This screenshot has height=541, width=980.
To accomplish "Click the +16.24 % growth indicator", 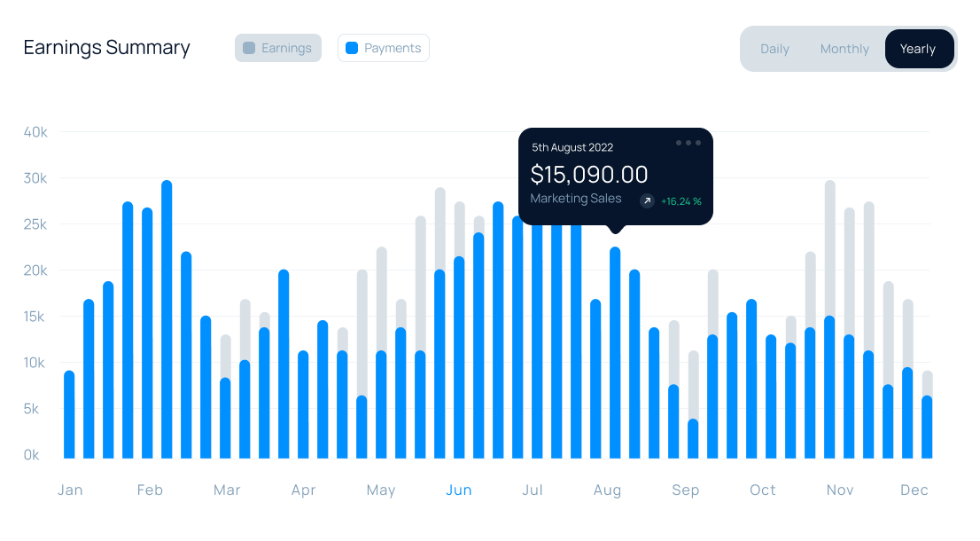I will point(681,201).
